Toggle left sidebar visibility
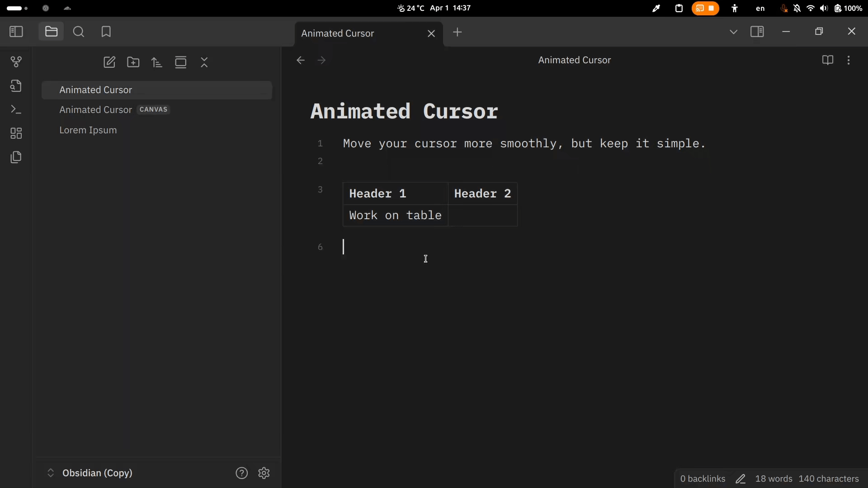The image size is (868, 488). click(x=16, y=32)
